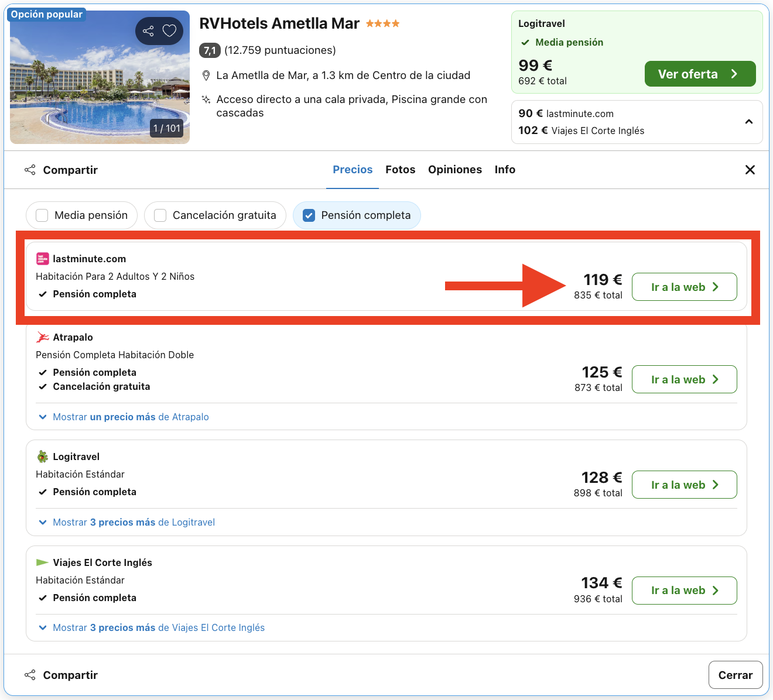773x700 pixels.
Task: Click the 835 € total text
Action: coord(598,295)
